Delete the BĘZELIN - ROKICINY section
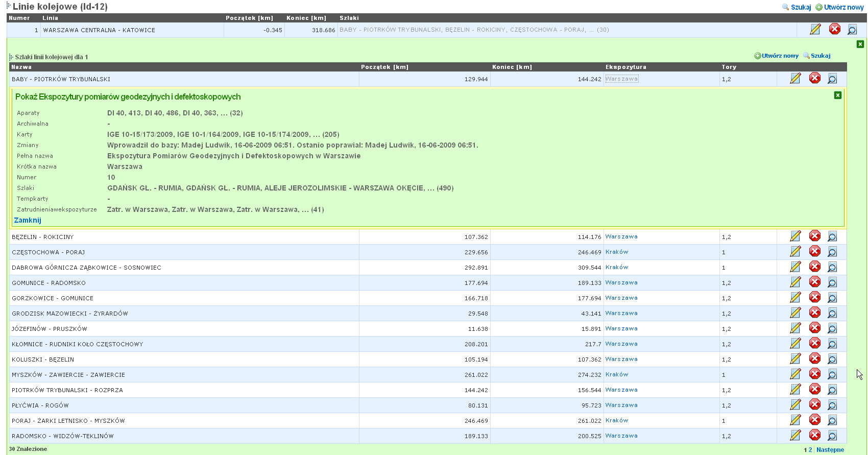 pyautogui.click(x=814, y=236)
